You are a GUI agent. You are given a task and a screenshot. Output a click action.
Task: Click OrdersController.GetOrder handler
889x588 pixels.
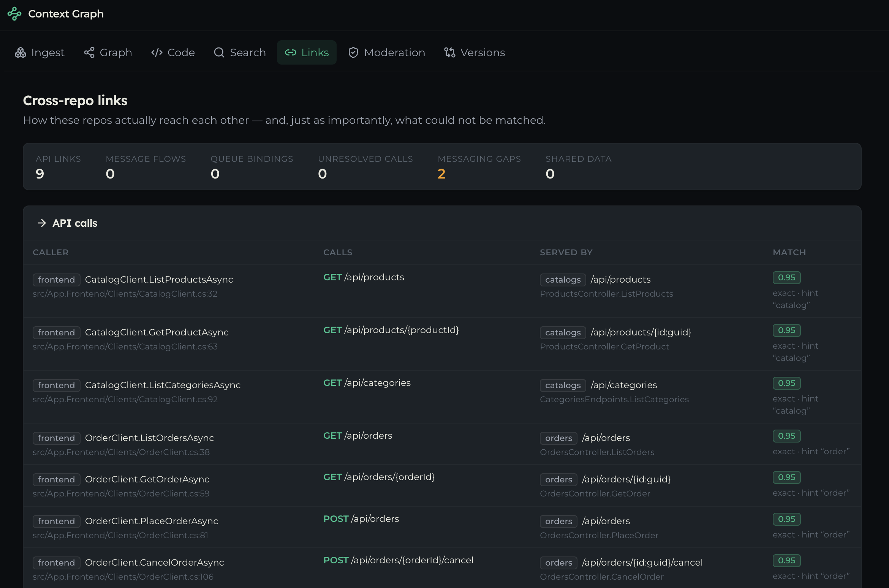point(595,494)
